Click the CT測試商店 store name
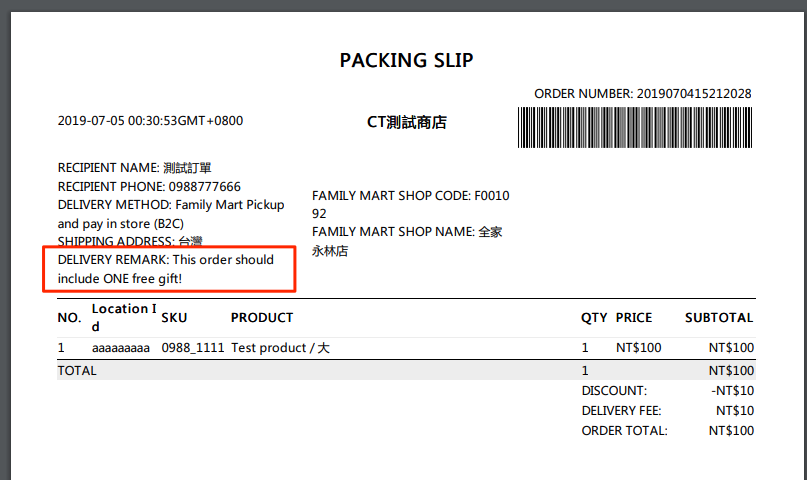The image size is (807, 480). click(x=407, y=122)
